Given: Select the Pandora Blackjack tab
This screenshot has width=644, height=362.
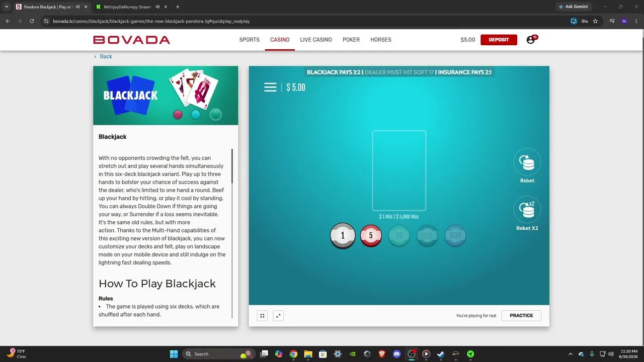Looking at the screenshot, I should pos(52,7).
